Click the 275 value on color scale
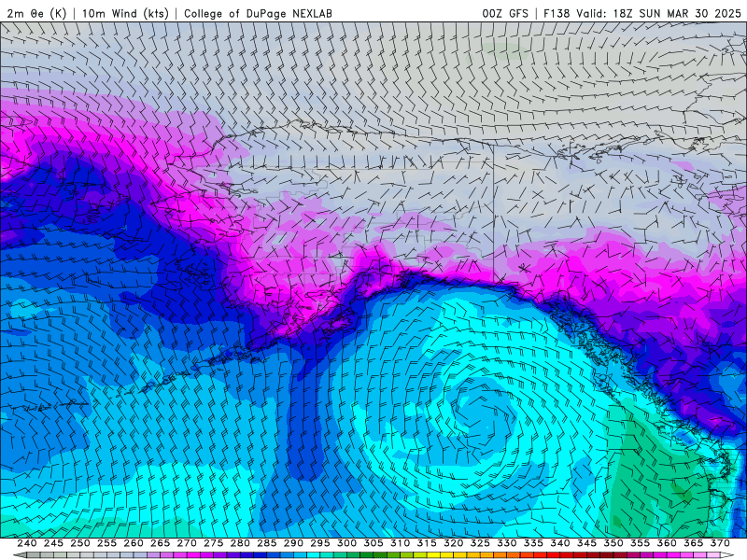The image size is (747, 560). pos(214,543)
